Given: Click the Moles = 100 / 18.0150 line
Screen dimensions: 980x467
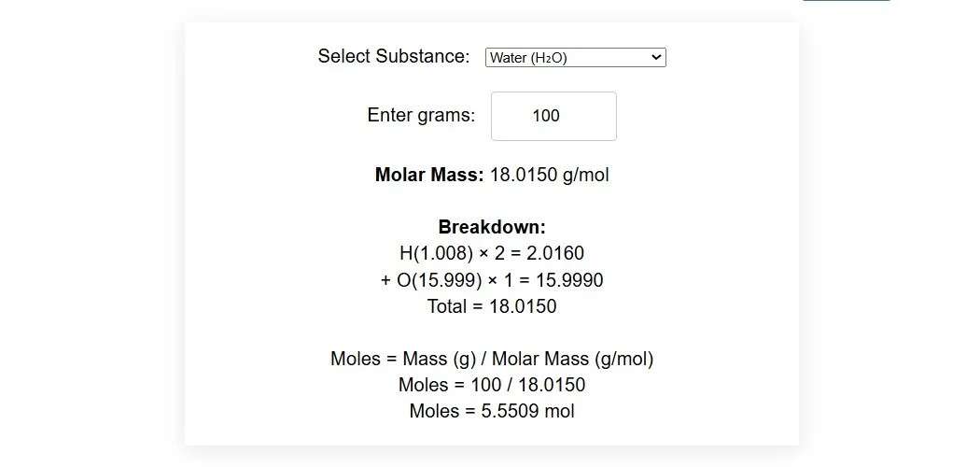Looking at the screenshot, I should click(492, 385).
